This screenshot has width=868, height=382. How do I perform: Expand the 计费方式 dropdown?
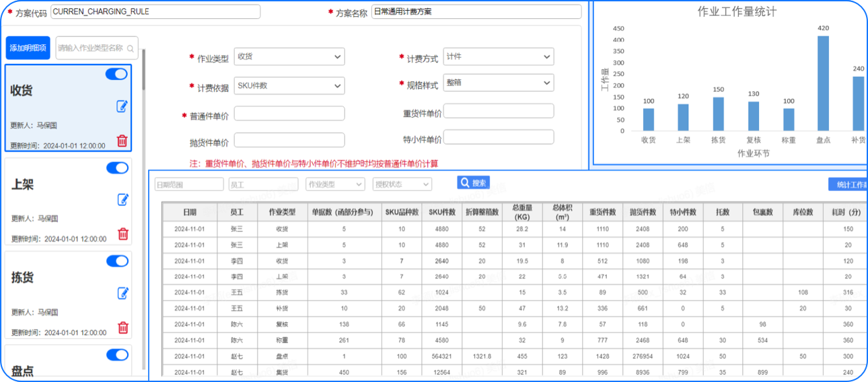coord(499,57)
